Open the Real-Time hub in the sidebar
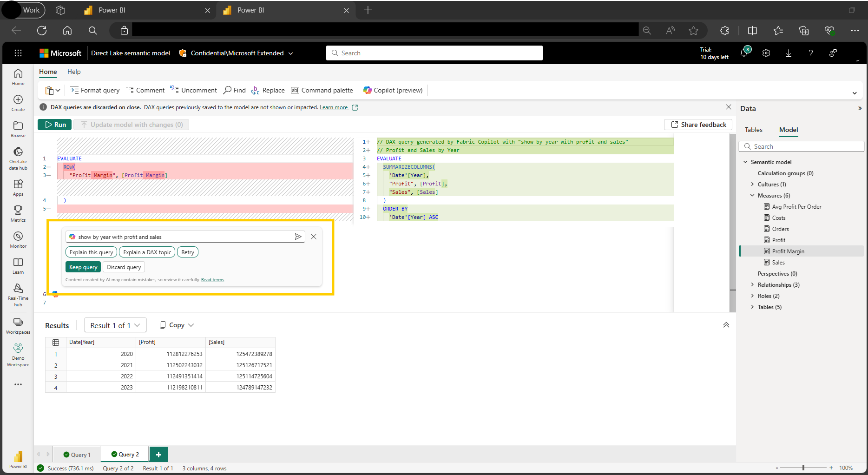 click(18, 295)
